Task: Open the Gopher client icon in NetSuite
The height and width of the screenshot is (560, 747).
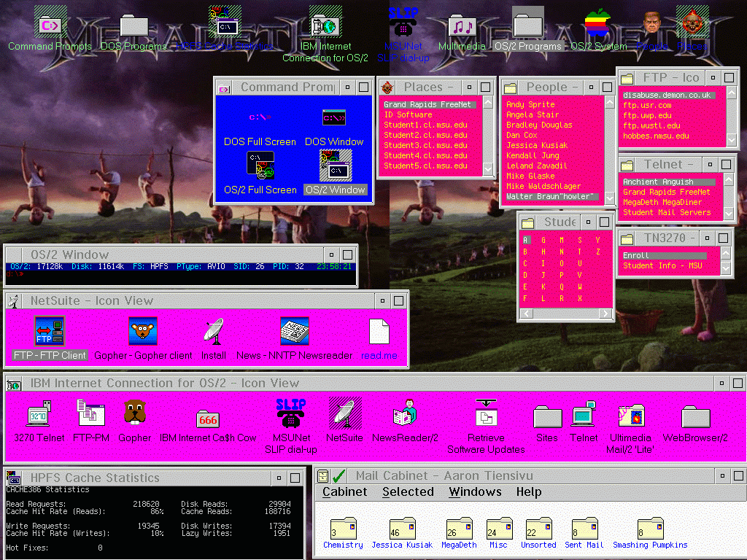Action: [144, 332]
